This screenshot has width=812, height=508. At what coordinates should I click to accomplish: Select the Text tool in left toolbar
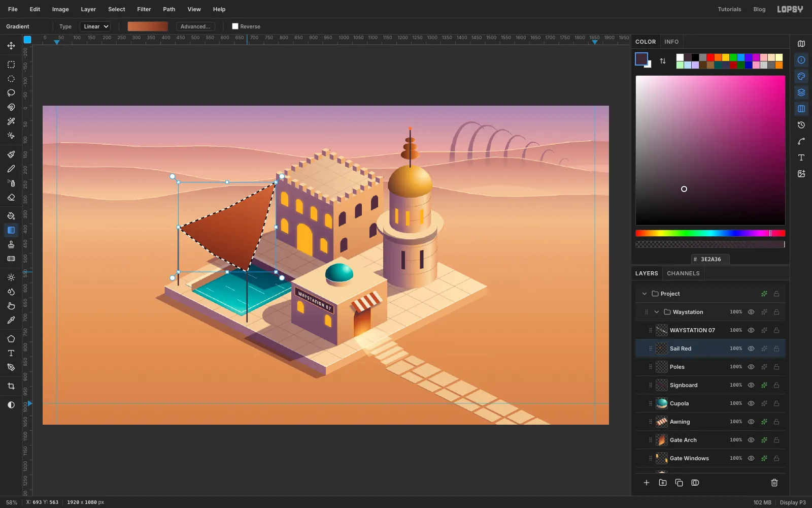click(11, 353)
